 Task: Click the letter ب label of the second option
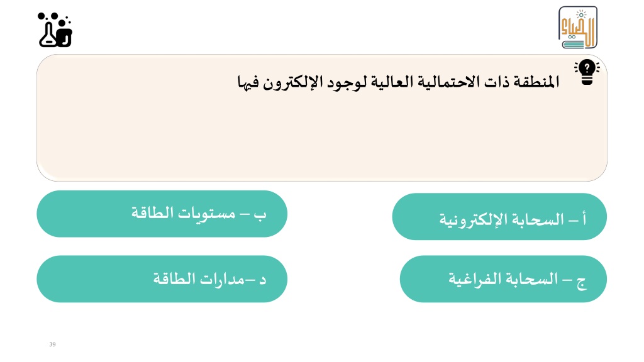(x=260, y=215)
